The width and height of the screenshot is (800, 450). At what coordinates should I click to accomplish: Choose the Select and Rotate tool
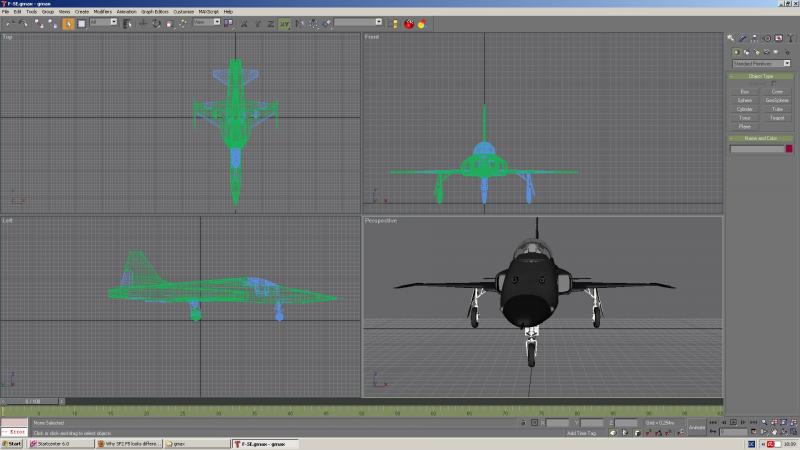157,23
